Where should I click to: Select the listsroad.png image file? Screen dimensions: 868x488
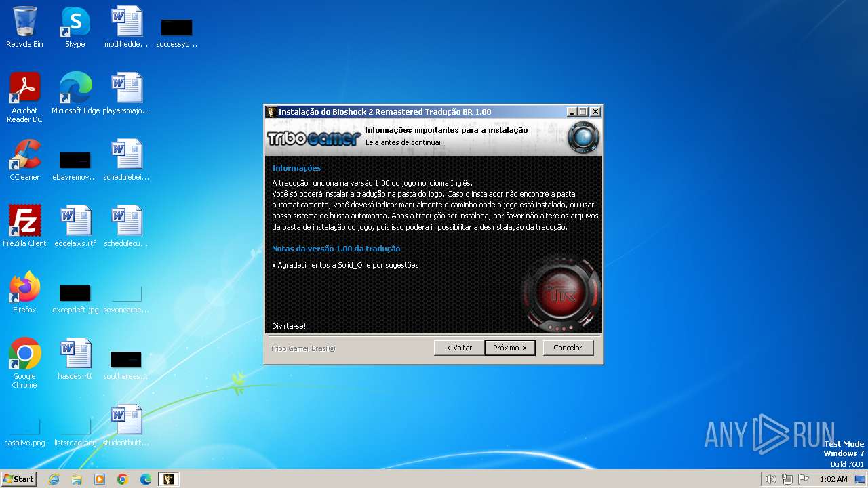tap(75, 432)
